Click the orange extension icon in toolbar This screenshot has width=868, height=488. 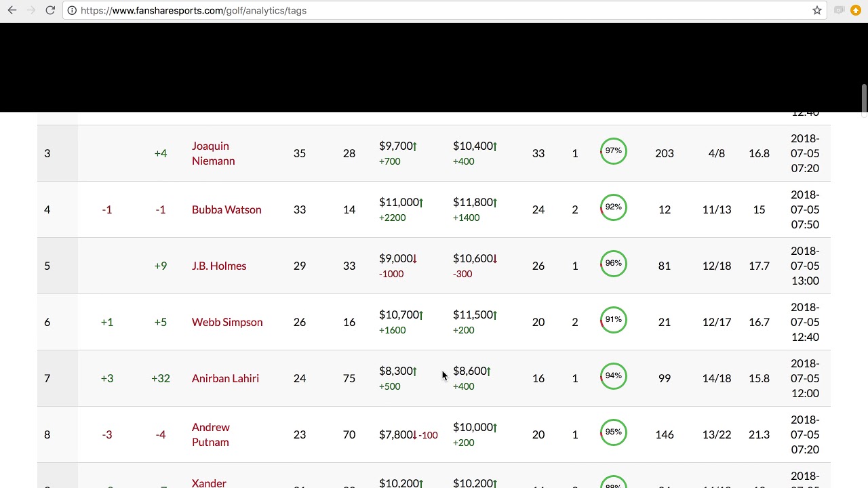(x=856, y=10)
